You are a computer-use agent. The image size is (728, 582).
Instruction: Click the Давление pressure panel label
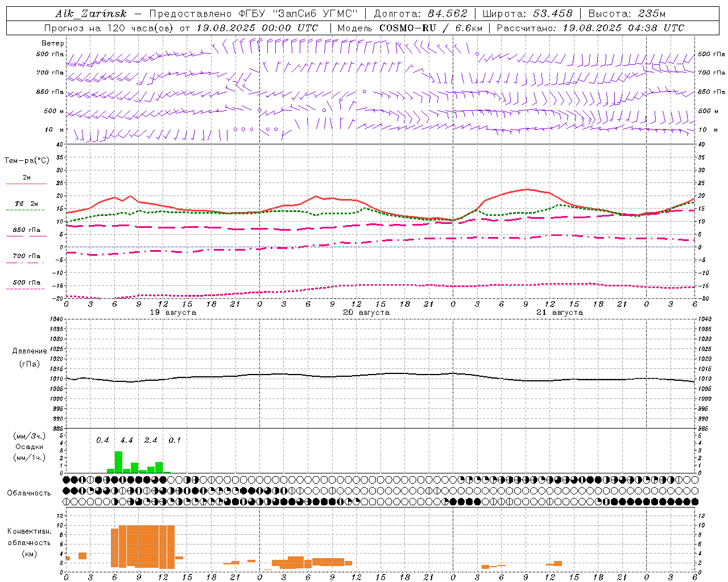tap(30, 351)
